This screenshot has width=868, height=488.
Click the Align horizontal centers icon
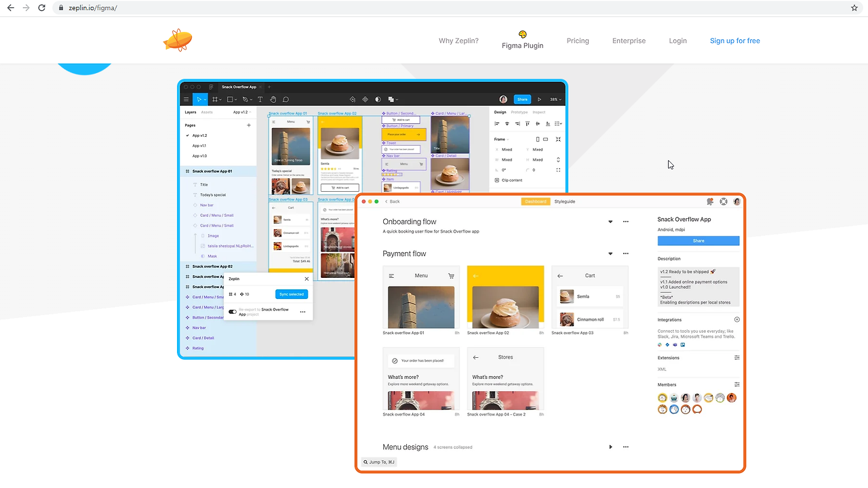(x=507, y=123)
